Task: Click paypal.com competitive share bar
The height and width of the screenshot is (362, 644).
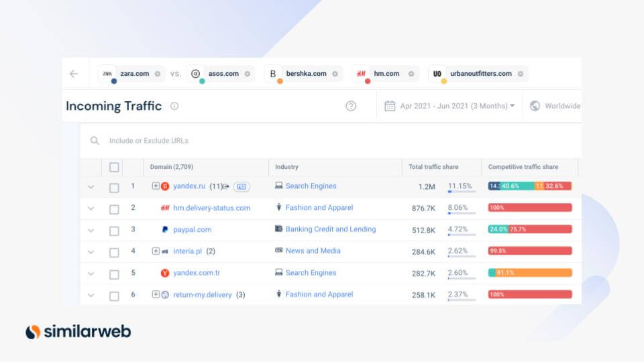Action: [x=530, y=229]
